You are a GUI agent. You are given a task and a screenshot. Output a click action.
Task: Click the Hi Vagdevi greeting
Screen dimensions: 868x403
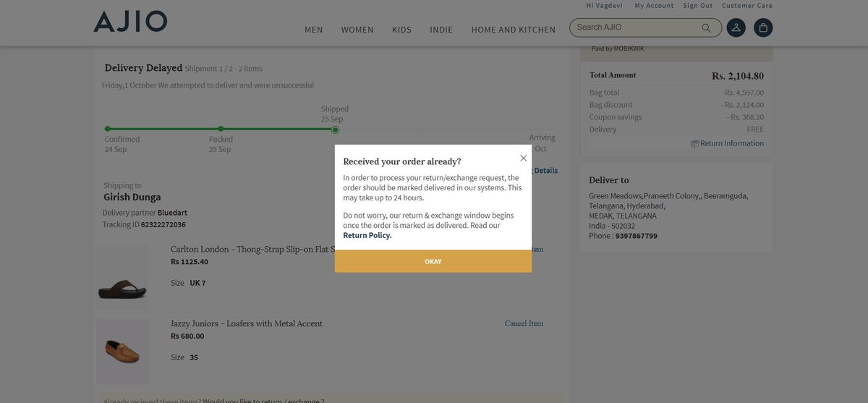pos(606,6)
